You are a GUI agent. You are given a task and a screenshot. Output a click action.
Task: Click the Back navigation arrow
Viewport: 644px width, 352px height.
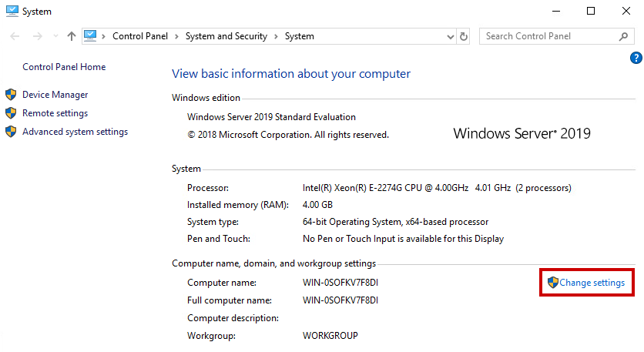[15, 36]
